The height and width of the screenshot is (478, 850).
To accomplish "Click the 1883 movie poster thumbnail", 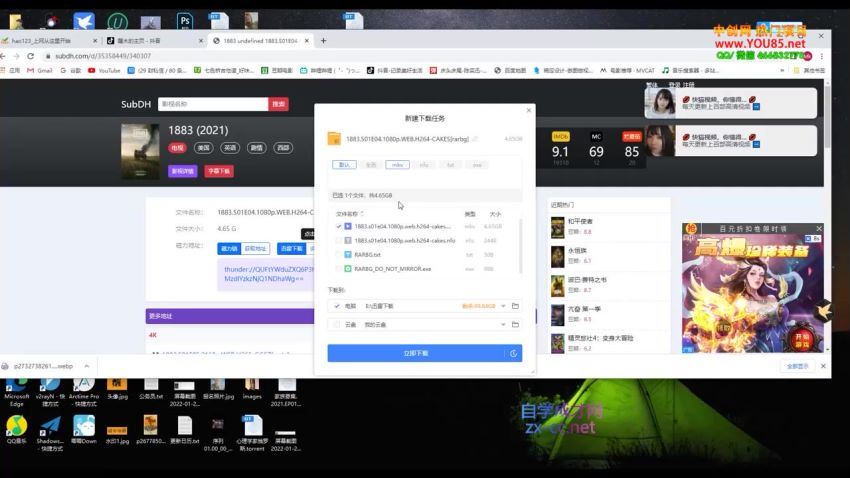I will point(140,152).
